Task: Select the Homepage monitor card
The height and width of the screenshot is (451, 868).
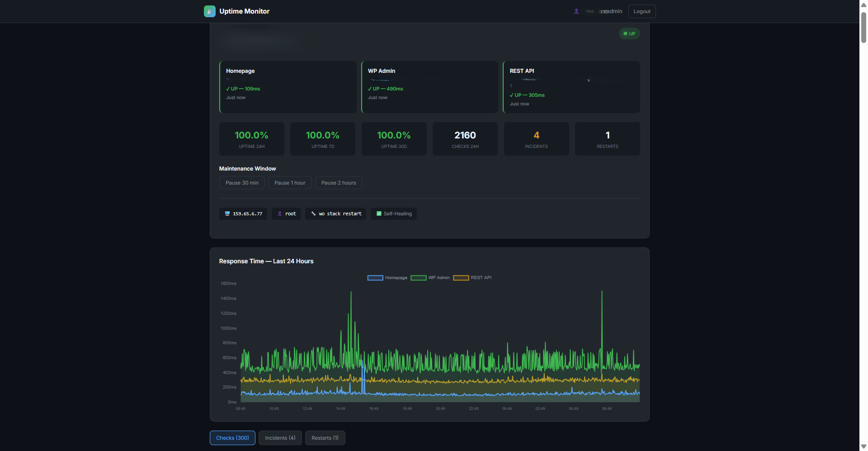Action: tap(288, 87)
